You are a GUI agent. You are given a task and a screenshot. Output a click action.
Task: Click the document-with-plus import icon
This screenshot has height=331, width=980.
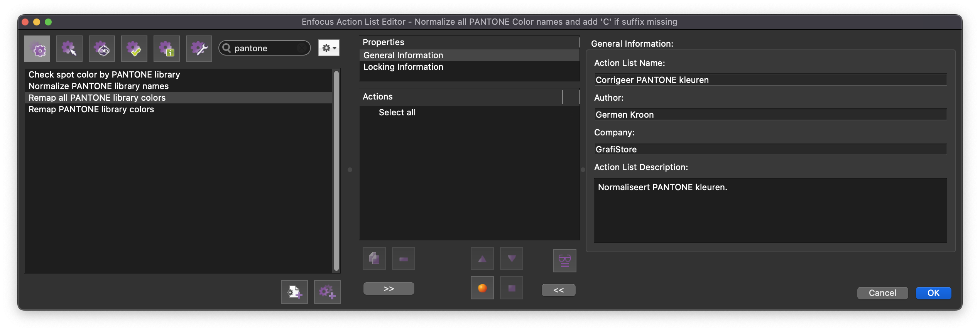coord(294,292)
